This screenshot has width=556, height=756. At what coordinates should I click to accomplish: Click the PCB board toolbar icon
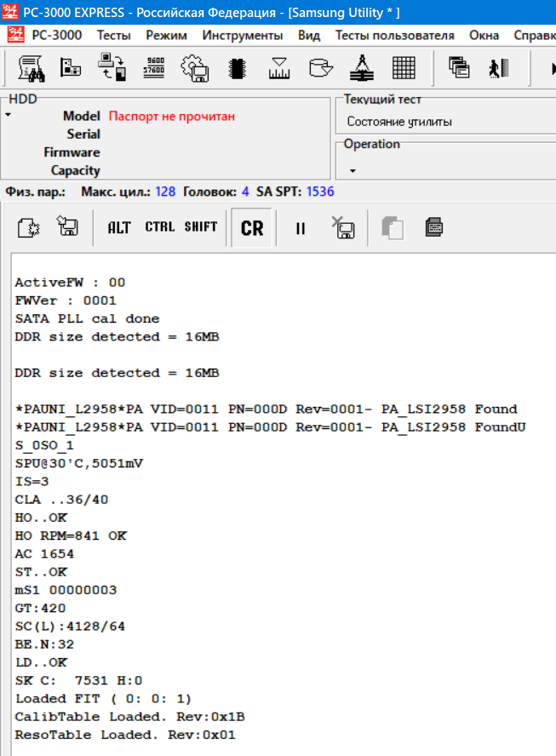(71, 67)
